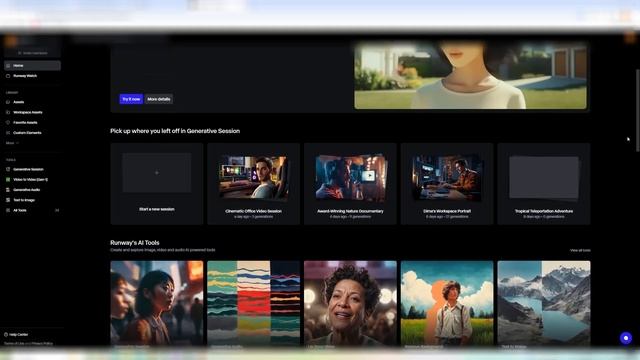Click 'Pick up where you left off' heading
The height and width of the screenshot is (360, 640).
[x=175, y=131]
